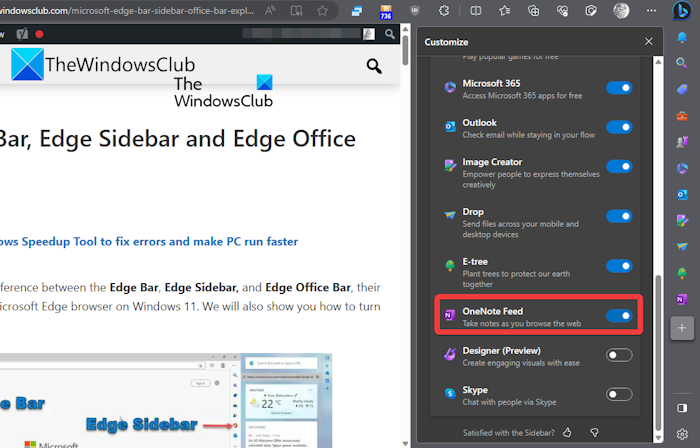Viewport: 700px width, 448px height.
Task: Click the admin bar user avatar thumbnail
Action: tap(369, 34)
